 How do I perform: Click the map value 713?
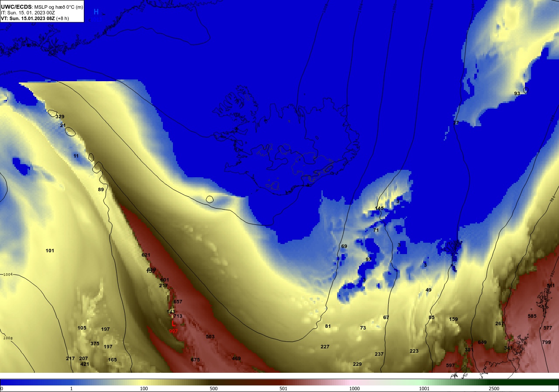tap(178, 316)
